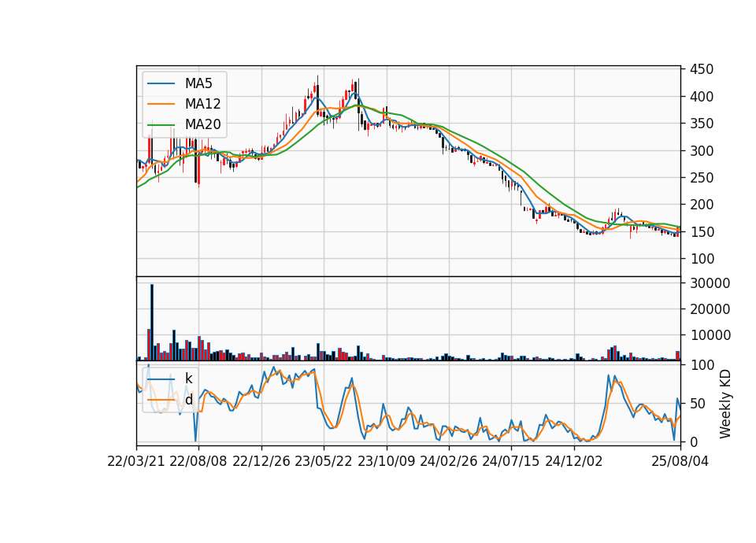Image resolution: width=756 pixels, height=543 pixels.
Task: Click the blue MA5 legend line sample
Action: coord(161,84)
